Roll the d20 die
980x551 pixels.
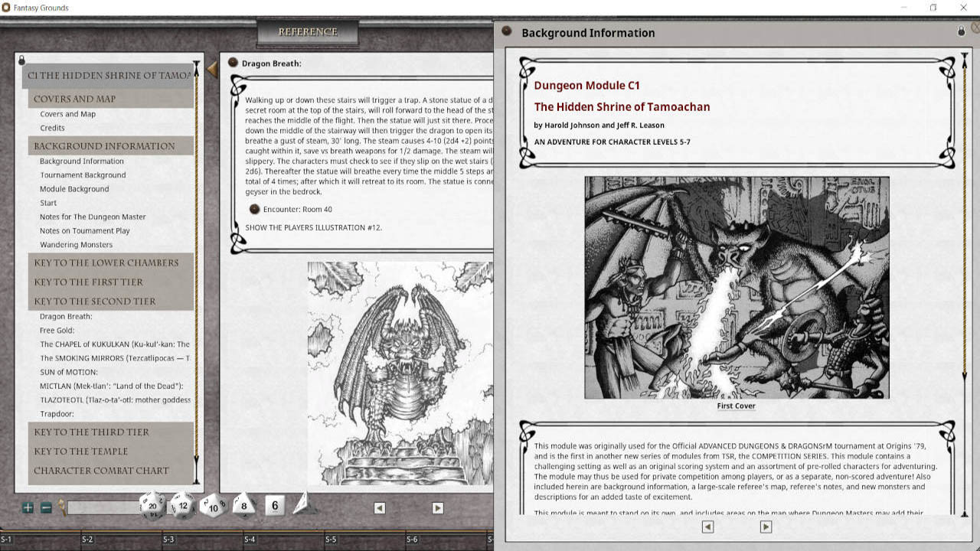(x=153, y=505)
